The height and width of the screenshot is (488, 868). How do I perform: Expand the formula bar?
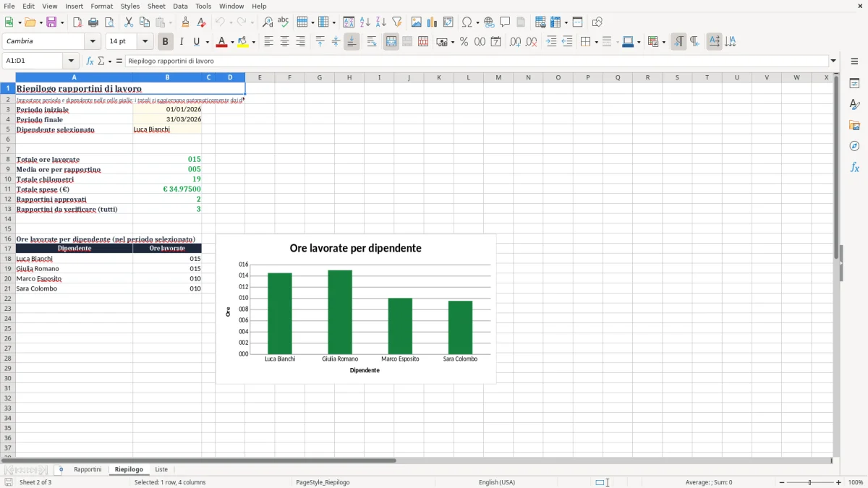(834, 61)
